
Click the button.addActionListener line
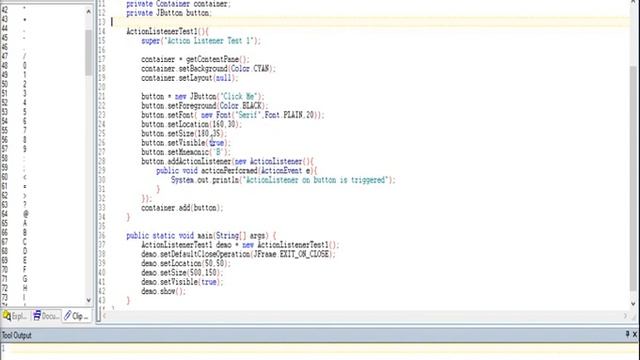227,162
